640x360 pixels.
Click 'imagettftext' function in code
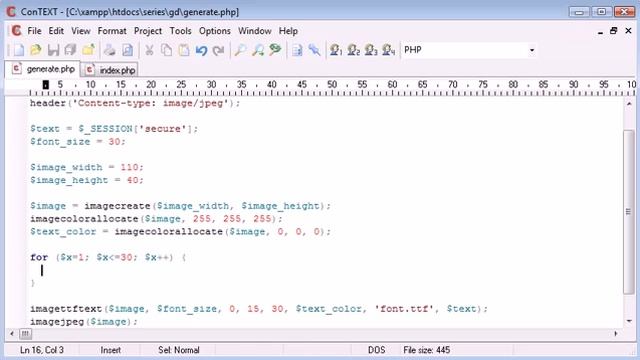point(66,309)
